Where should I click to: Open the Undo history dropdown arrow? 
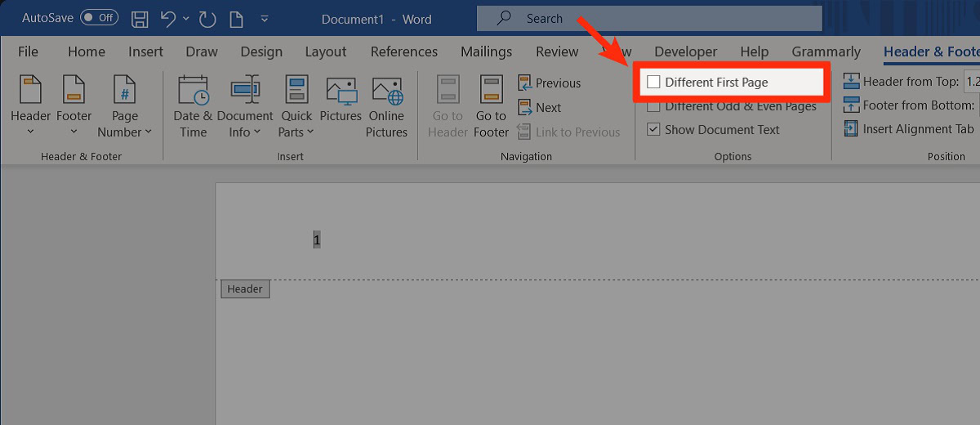(x=186, y=18)
